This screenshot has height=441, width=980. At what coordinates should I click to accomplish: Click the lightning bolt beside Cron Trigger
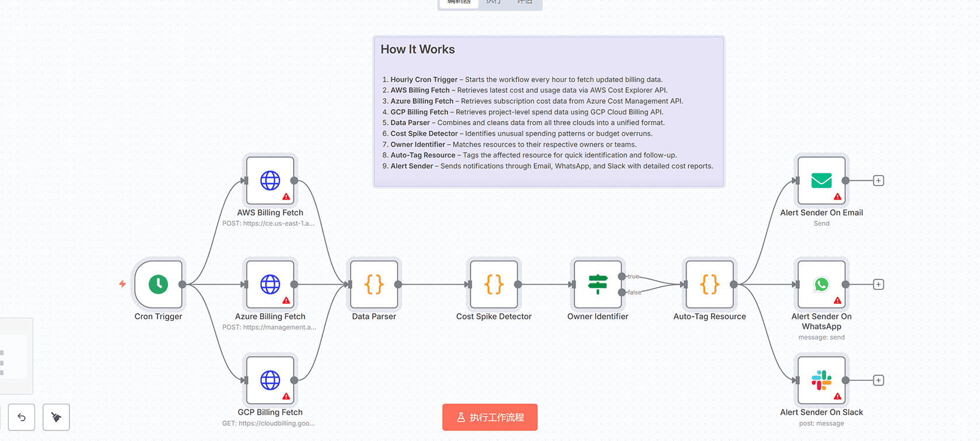123,284
